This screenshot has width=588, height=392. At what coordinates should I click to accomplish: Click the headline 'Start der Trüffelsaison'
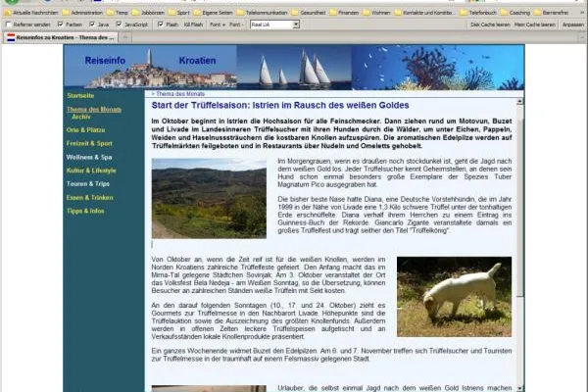280,106
